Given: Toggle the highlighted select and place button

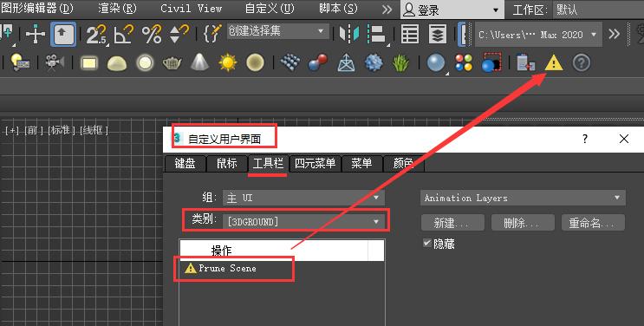Looking at the screenshot, I should [62, 34].
